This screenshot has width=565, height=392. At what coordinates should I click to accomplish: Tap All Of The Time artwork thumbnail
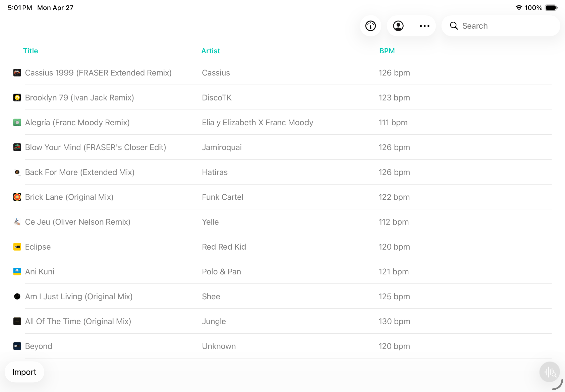tap(17, 321)
